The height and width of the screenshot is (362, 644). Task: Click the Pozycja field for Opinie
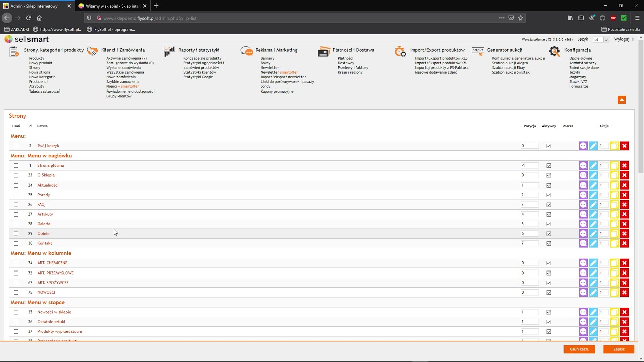coord(530,234)
